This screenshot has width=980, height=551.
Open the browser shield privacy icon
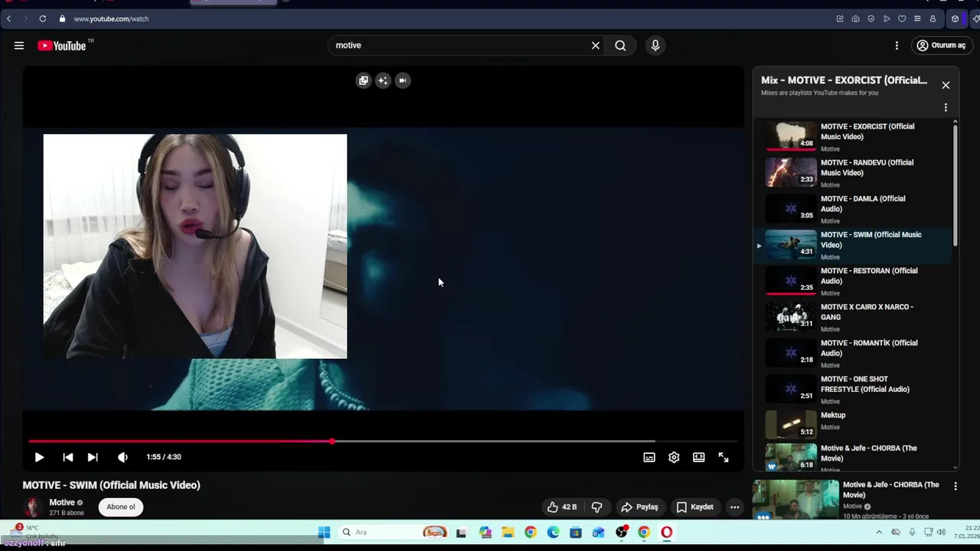coord(871,18)
